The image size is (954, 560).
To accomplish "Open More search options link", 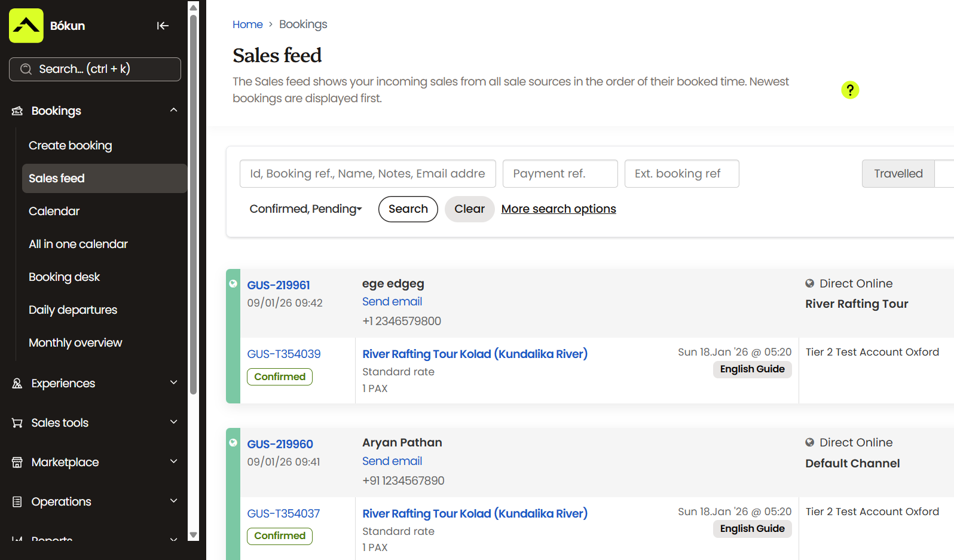I will tap(558, 209).
